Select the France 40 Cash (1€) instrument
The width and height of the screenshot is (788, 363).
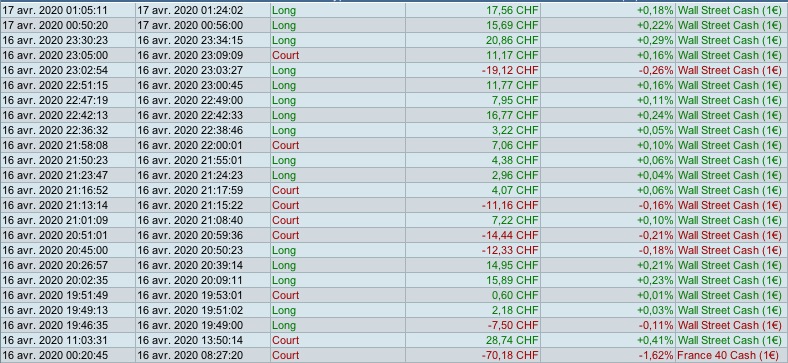tap(730, 355)
